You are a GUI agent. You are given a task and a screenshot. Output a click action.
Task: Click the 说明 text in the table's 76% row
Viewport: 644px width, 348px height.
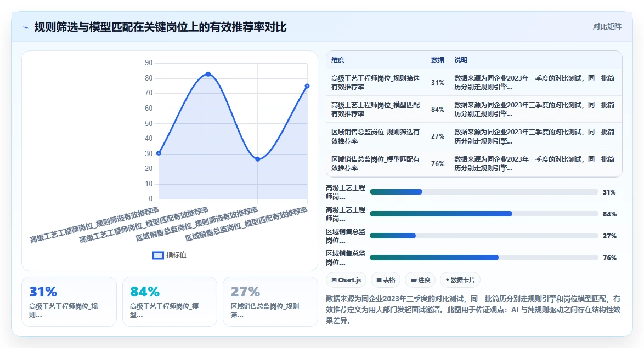(534, 163)
